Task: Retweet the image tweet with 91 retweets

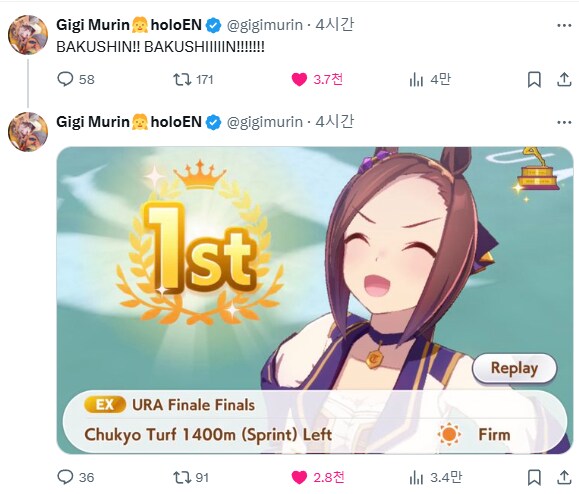Action: coord(191,477)
